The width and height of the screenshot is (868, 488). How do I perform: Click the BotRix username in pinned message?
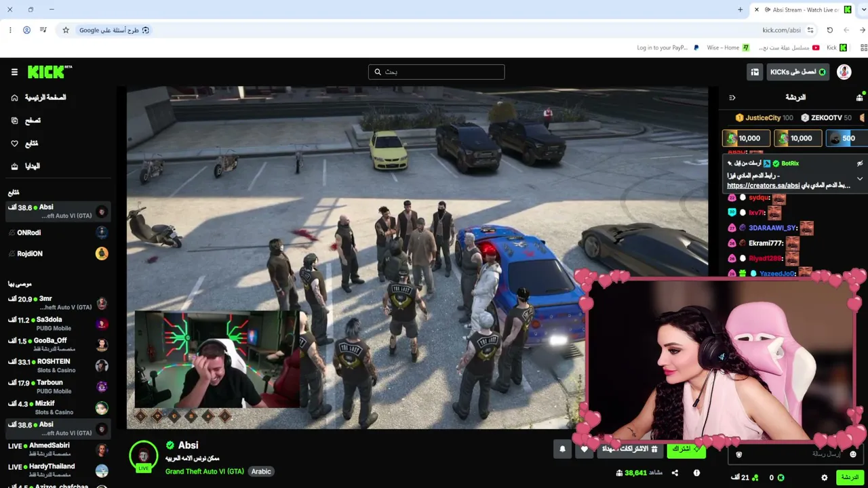pos(790,163)
